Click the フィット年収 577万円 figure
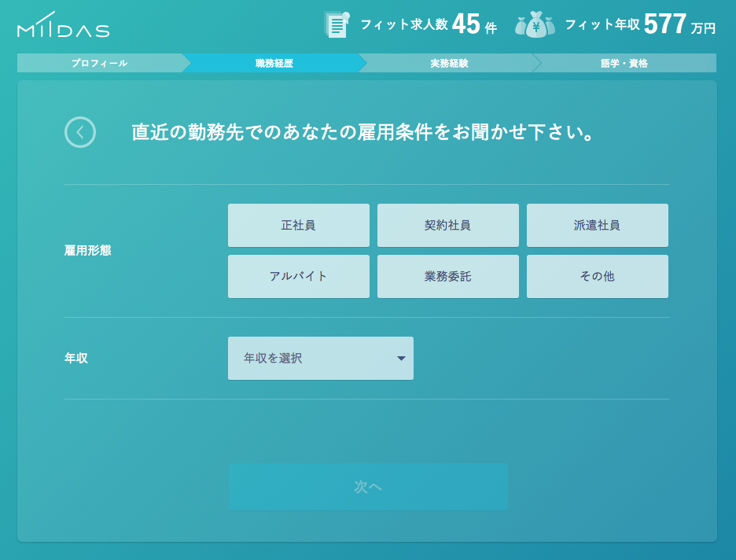This screenshot has width=736, height=560. click(640, 24)
